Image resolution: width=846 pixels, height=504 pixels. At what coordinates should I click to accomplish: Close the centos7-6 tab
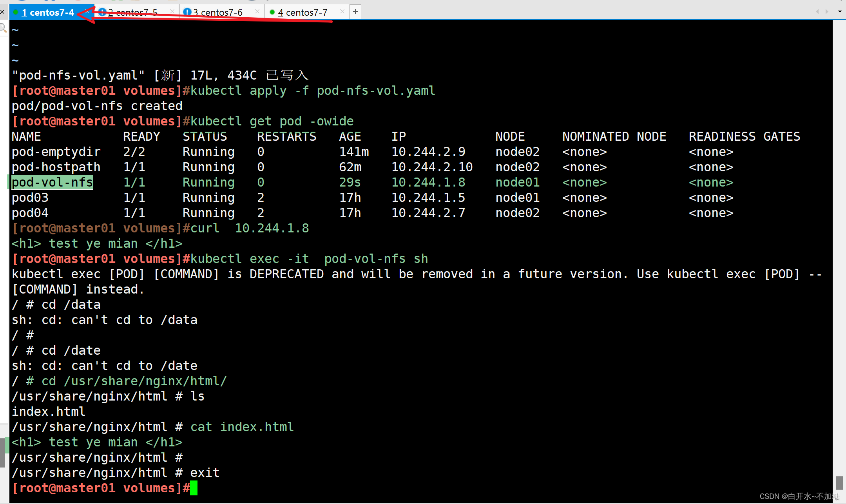pos(257,11)
